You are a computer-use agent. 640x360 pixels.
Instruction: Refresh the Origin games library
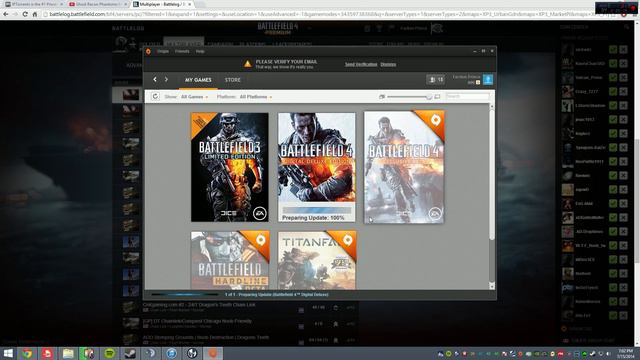point(155,97)
